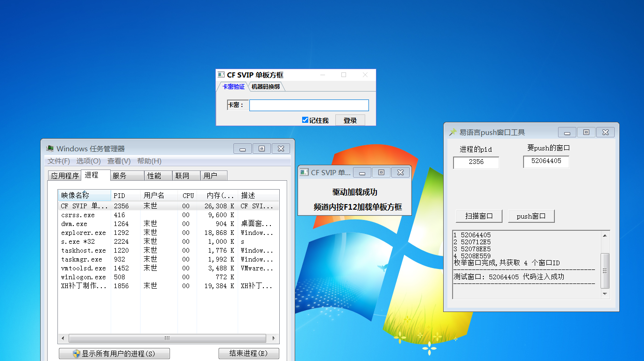Click the 频道内按F12加载单板方框 text
Viewport: 644px width, 361px height.
click(358, 207)
